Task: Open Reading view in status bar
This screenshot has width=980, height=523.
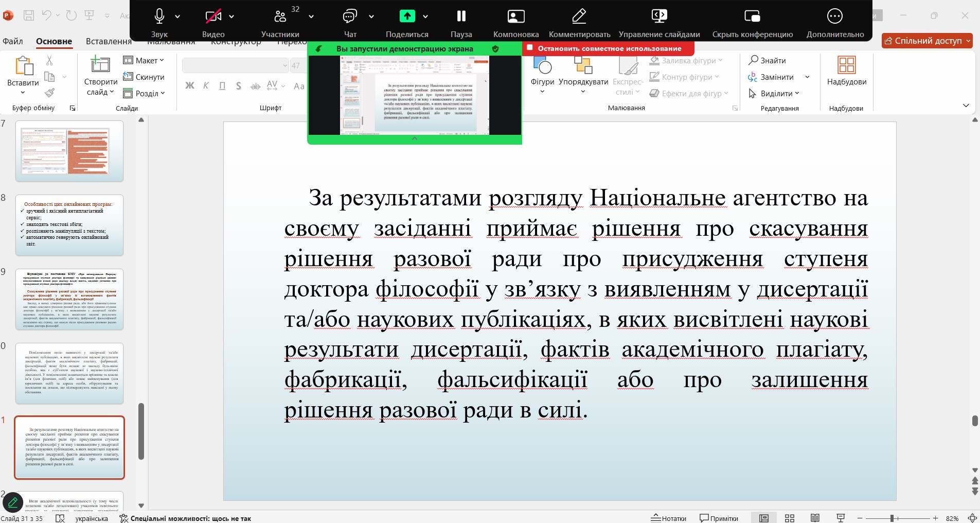Action: point(815,518)
